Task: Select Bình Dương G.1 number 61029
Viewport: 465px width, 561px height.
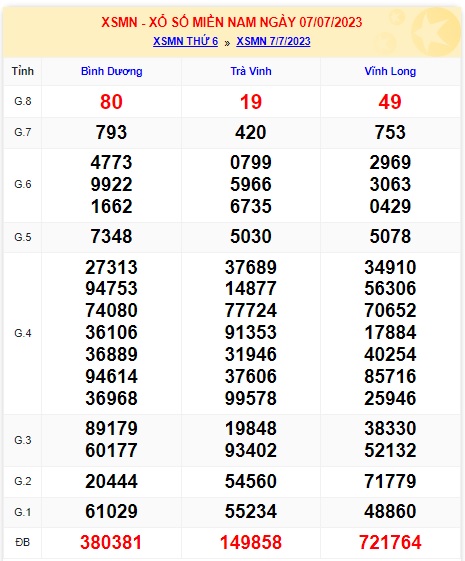Action: (111, 511)
